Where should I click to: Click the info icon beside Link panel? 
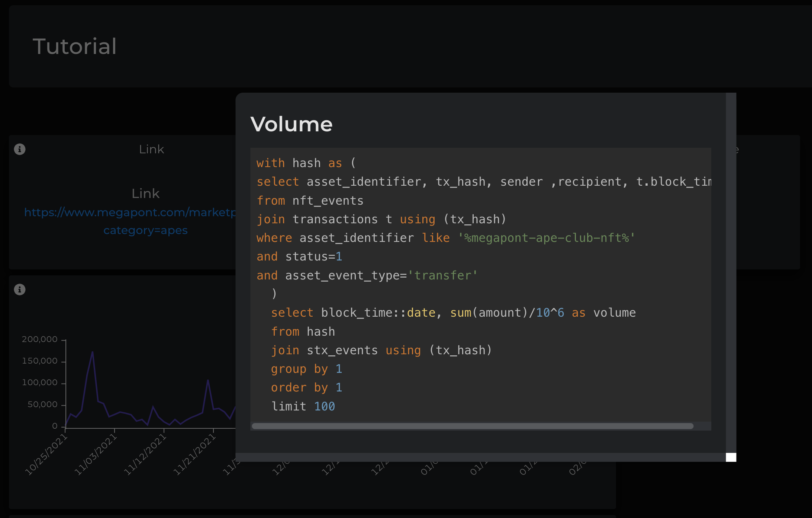coord(20,149)
